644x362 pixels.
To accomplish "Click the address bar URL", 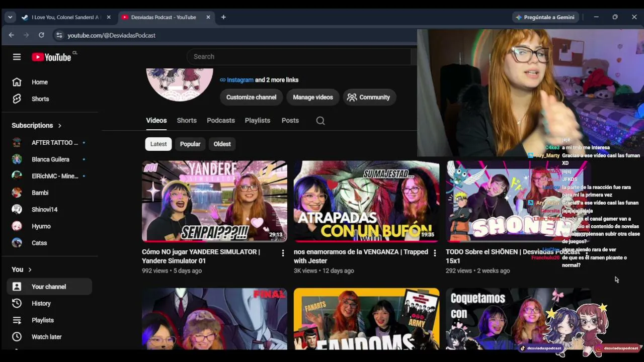I will coord(112,35).
